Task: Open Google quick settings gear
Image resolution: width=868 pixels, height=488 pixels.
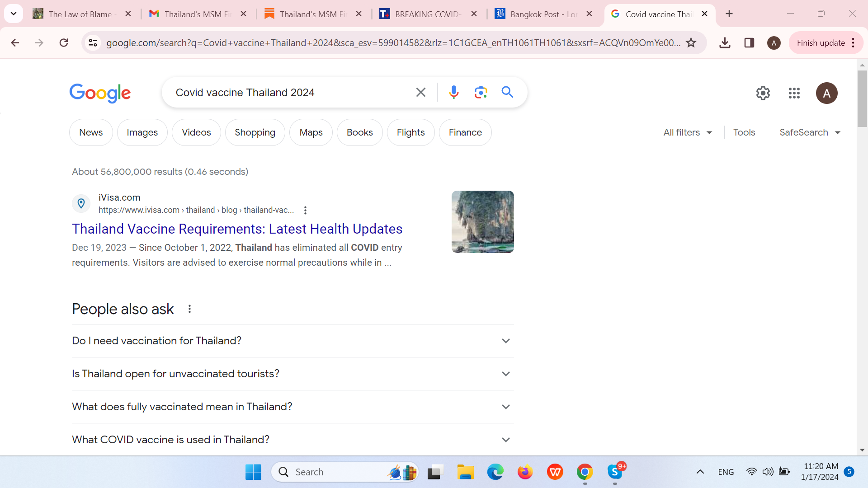Action: (763, 93)
